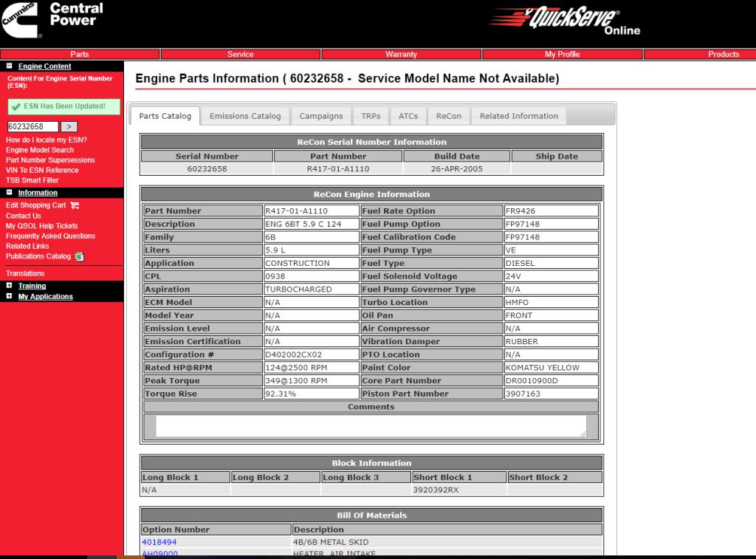Viewport: 756px width, 559px height.
Task: Click the shopping cart icon
Action: (x=75, y=205)
